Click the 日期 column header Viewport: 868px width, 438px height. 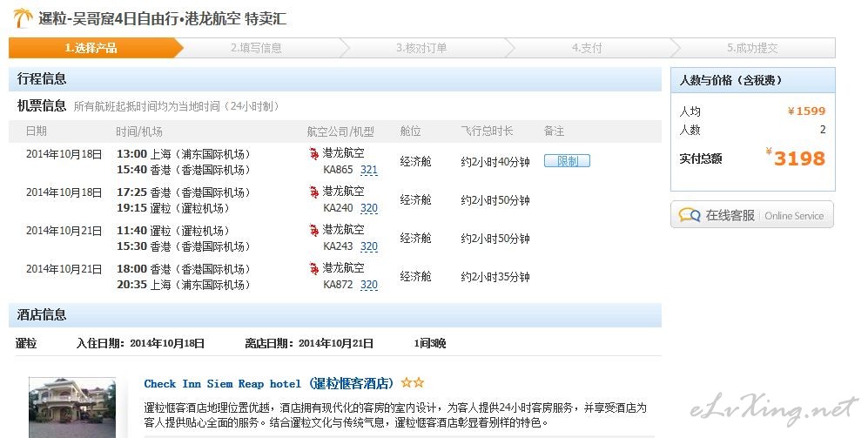click(37, 131)
